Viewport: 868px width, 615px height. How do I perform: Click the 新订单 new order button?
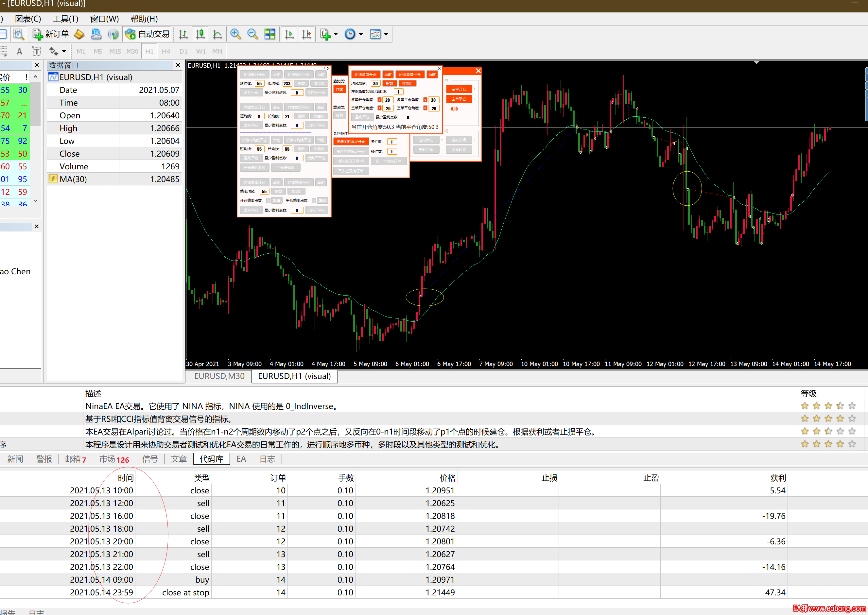point(51,34)
